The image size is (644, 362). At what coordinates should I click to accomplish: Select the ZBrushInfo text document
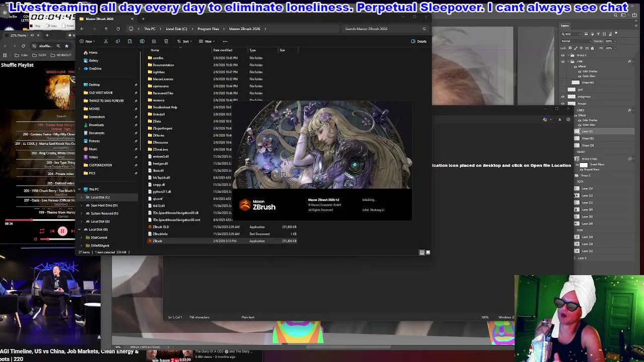point(160,234)
